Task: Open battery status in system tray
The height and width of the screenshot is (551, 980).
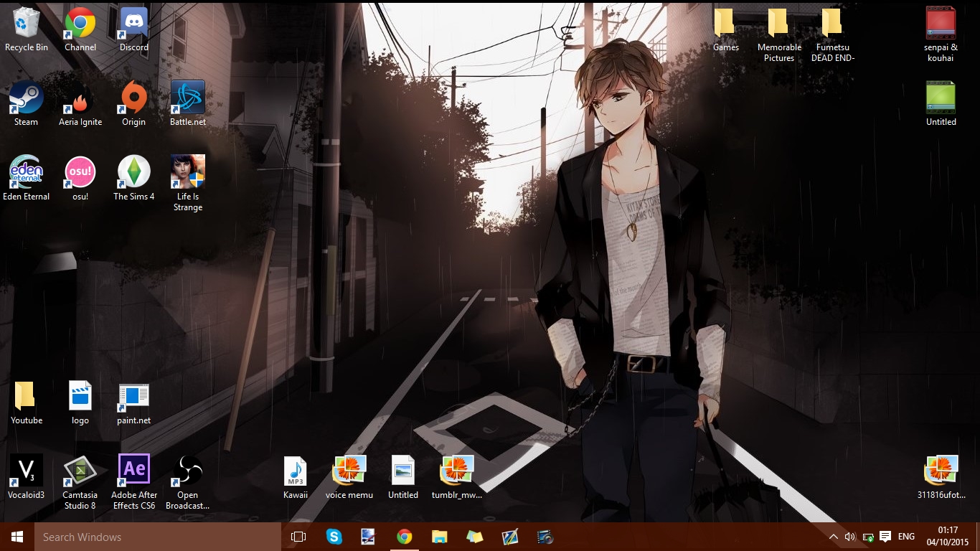Action: point(868,537)
